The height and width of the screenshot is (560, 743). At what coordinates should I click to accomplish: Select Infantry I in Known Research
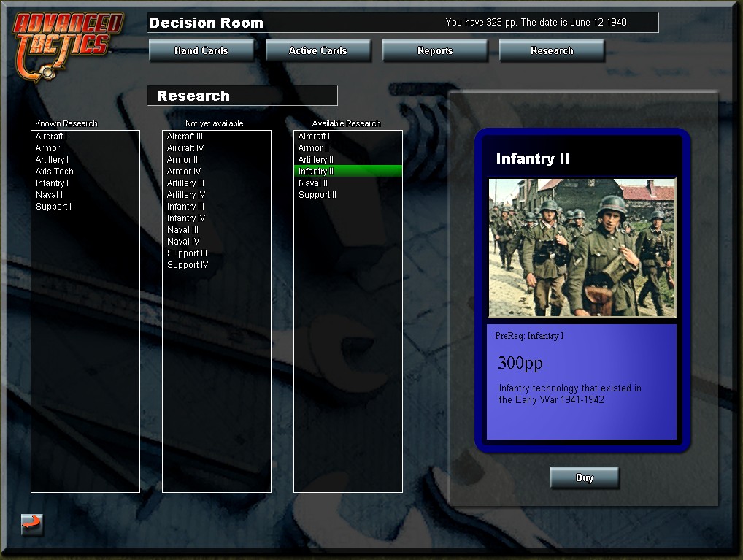coord(85,183)
